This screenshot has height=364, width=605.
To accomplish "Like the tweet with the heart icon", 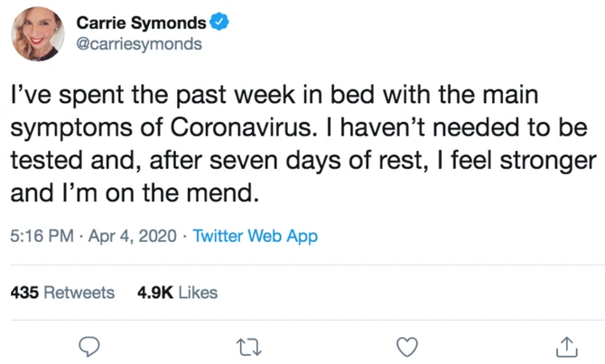I will click(x=408, y=345).
